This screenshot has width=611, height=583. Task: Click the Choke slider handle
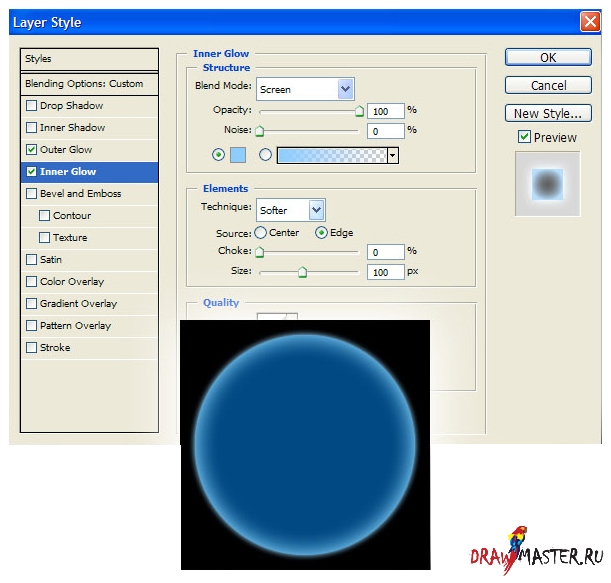(260, 252)
